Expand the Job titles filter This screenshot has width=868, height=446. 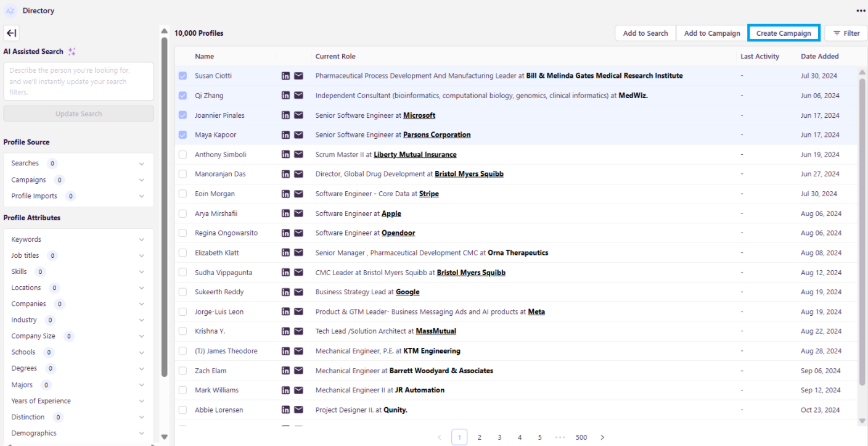(x=78, y=255)
